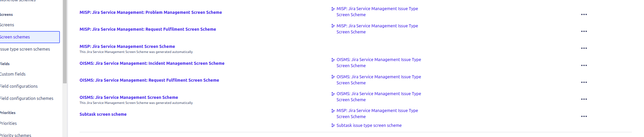644x137 pixels.
Task: Open OISMS Issue Type Screen Scheme in Incident Management row
Action: (379, 63)
